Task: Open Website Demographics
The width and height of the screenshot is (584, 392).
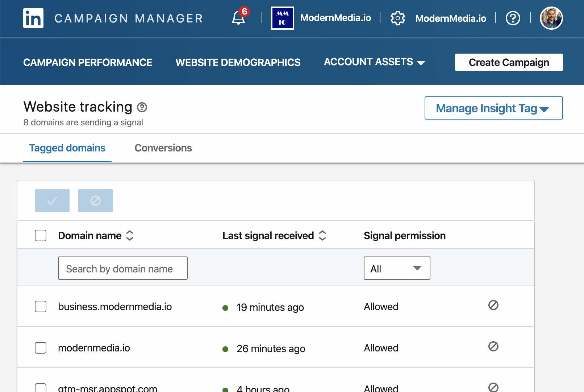Action: (x=238, y=62)
